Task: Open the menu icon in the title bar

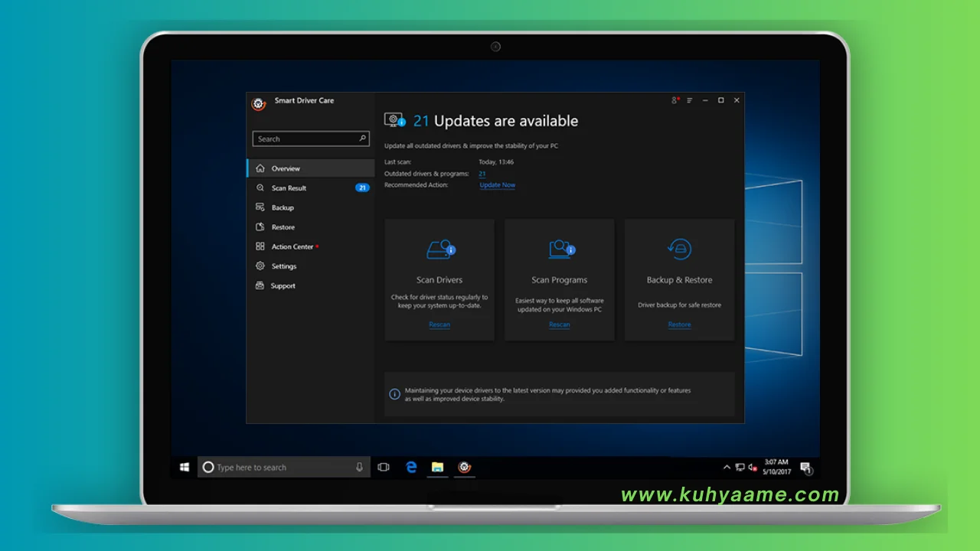Action: (x=690, y=100)
